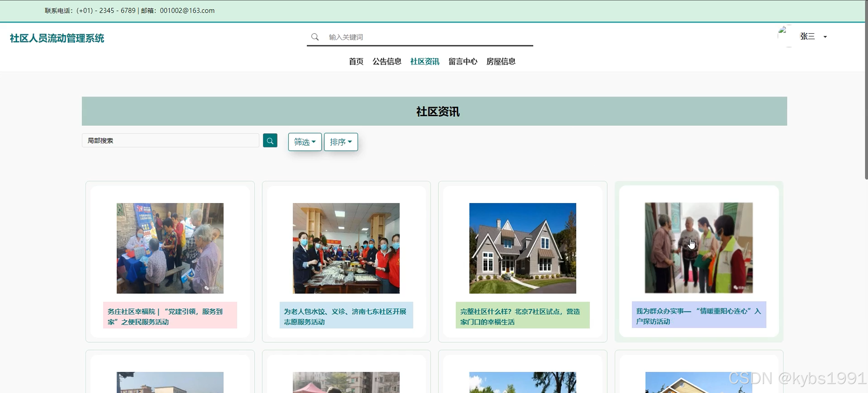Open the 留言中心 page
Screen dimensions: 868x393
tap(462, 61)
